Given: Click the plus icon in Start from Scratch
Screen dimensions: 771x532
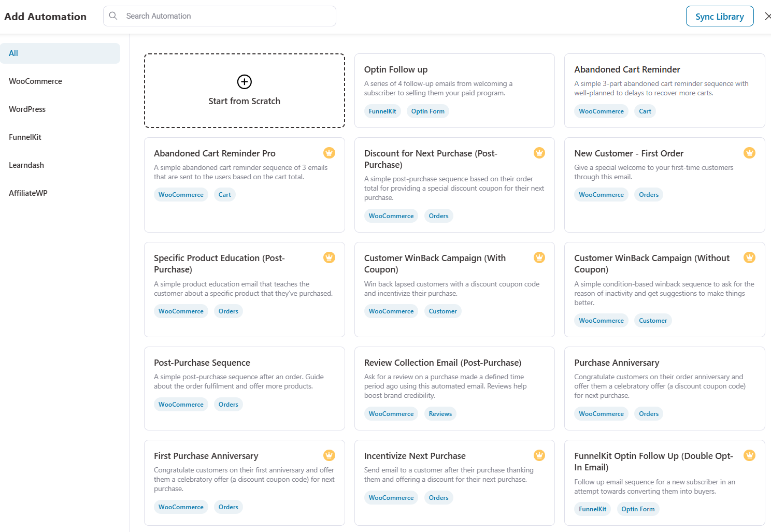Looking at the screenshot, I should [245, 82].
